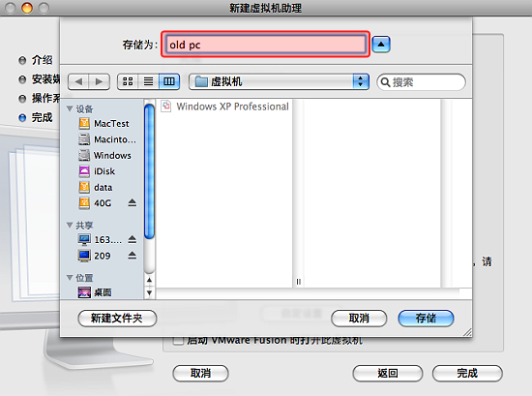Switch to icon view mode

[x=128, y=81]
